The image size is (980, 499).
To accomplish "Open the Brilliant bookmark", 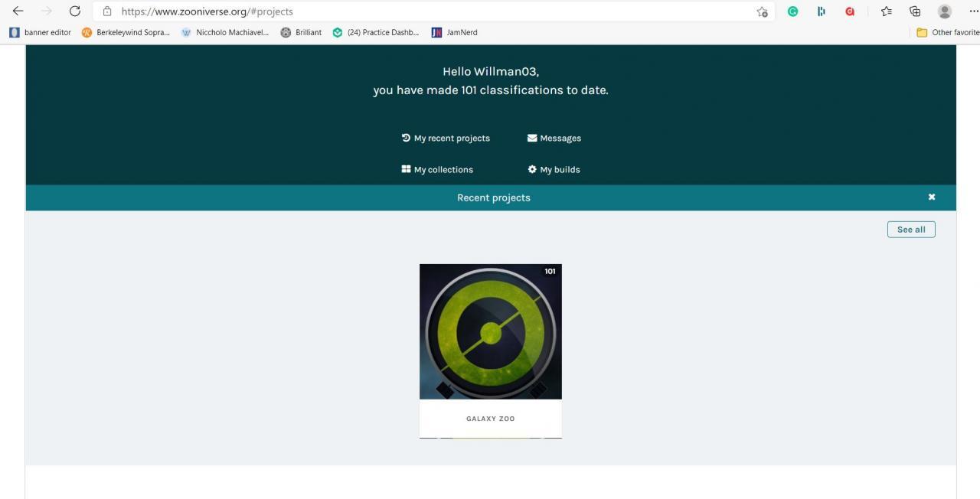I will tap(301, 32).
